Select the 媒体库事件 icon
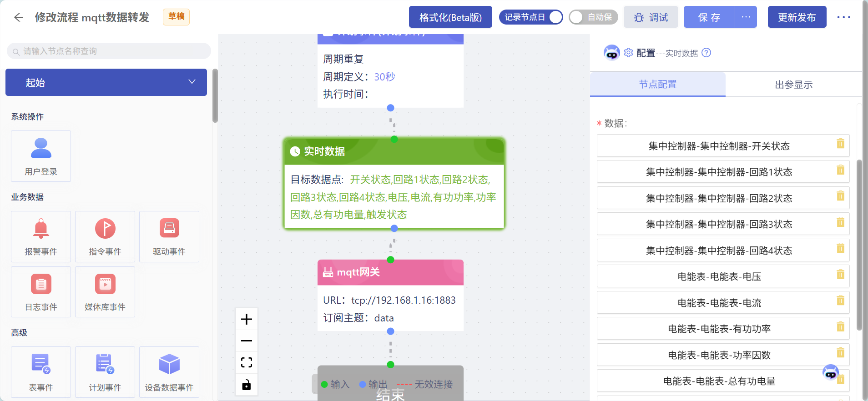 [x=105, y=284]
